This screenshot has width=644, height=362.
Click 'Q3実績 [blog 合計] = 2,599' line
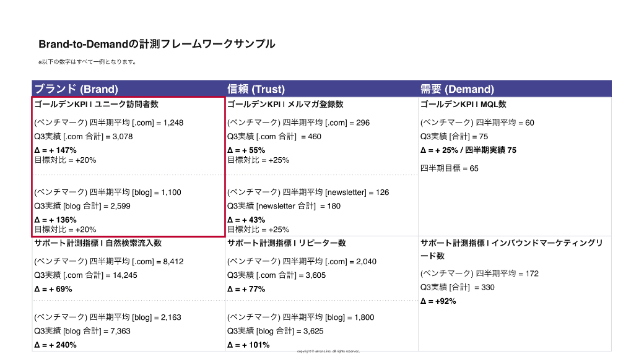82,206
